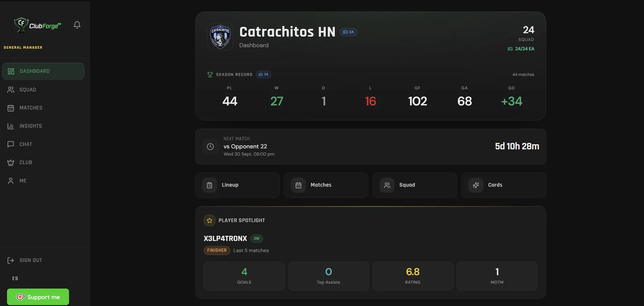Click the Catrachitos club crest
Image resolution: width=644 pixels, height=306 pixels.
click(x=220, y=37)
